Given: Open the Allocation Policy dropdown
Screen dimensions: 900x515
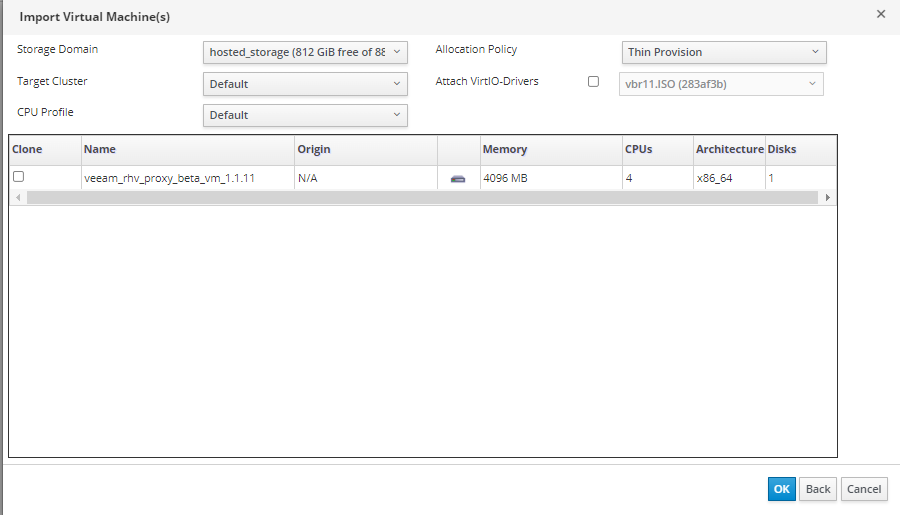Looking at the screenshot, I should (723, 52).
